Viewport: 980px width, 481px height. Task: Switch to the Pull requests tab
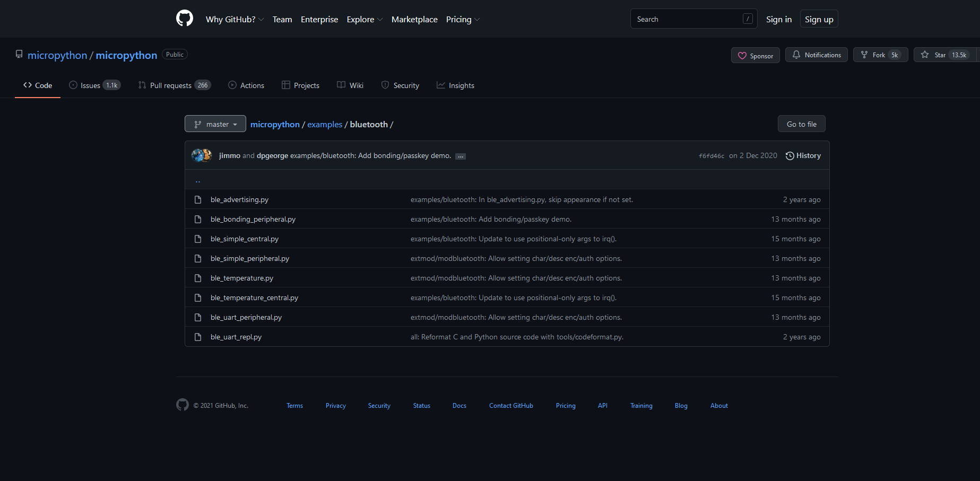point(175,85)
